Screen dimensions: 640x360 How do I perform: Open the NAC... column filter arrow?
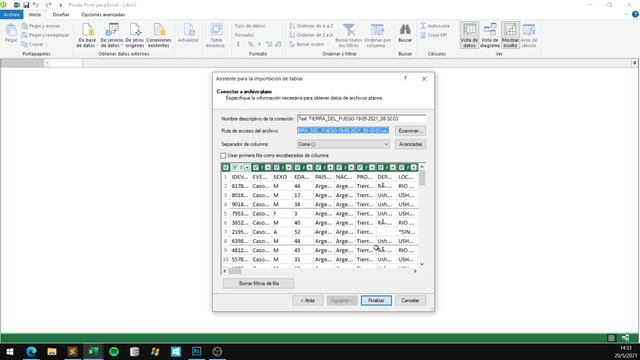351,167
